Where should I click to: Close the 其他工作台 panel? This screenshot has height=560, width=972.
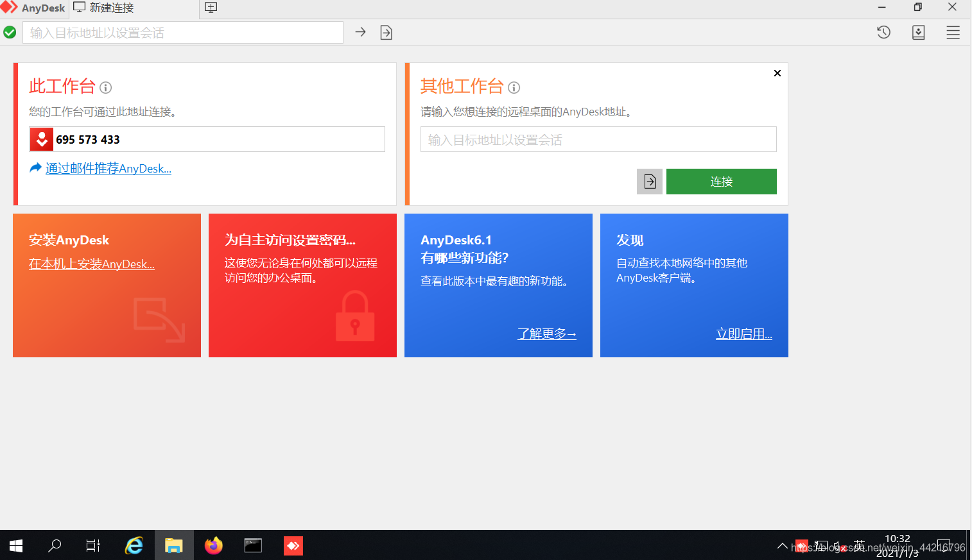pos(777,73)
